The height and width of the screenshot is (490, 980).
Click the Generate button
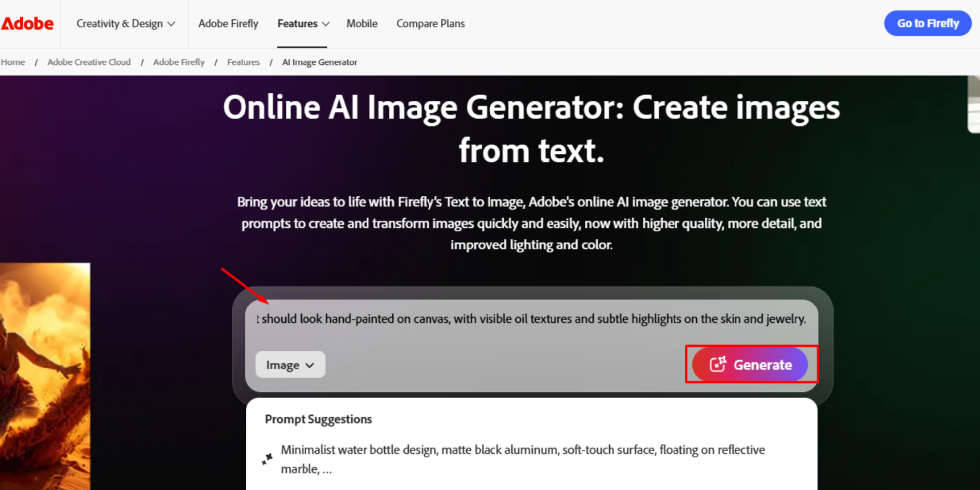(752, 365)
